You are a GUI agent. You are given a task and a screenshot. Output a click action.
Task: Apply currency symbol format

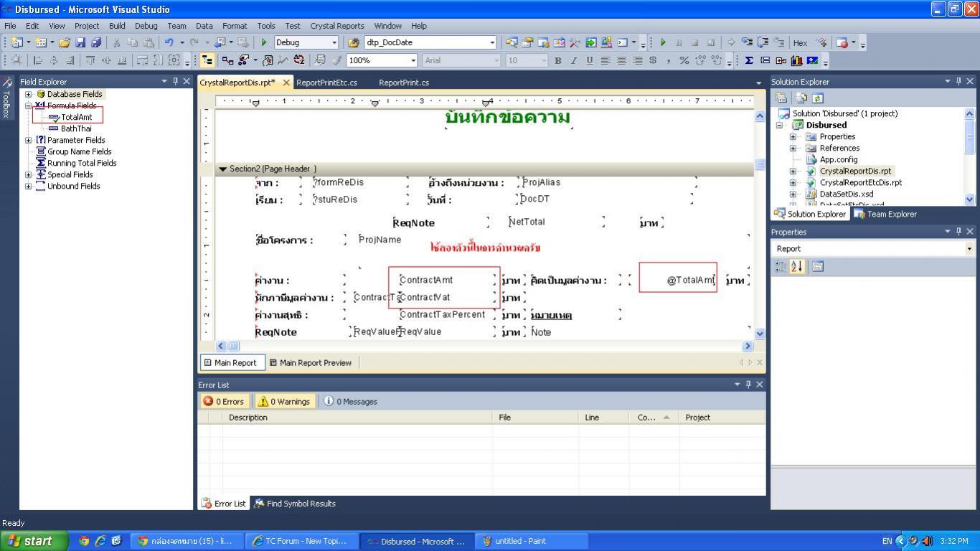click(x=653, y=60)
